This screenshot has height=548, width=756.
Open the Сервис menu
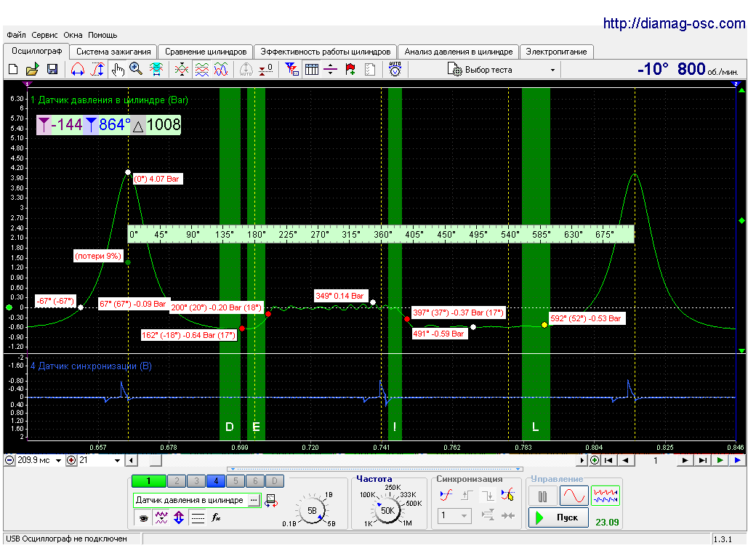click(44, 35)
